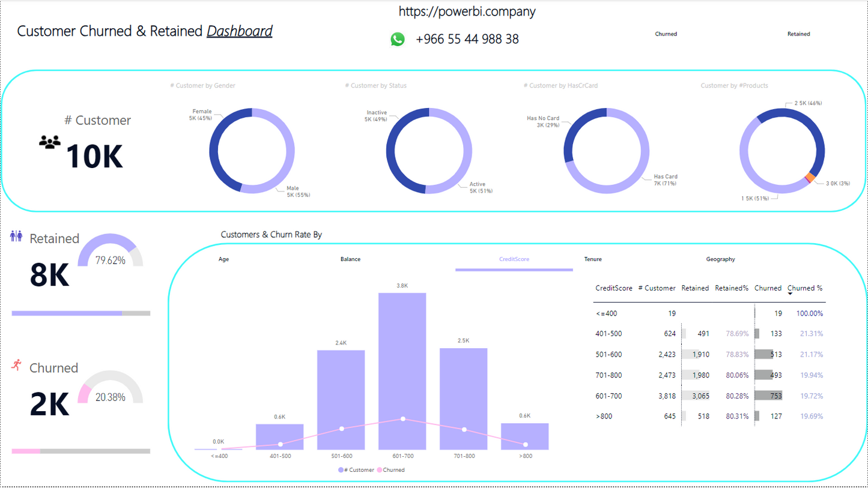This screenshot has height=488, width=868.
Task: Switch to the Age tab
Action: click(x=223, y=259)
